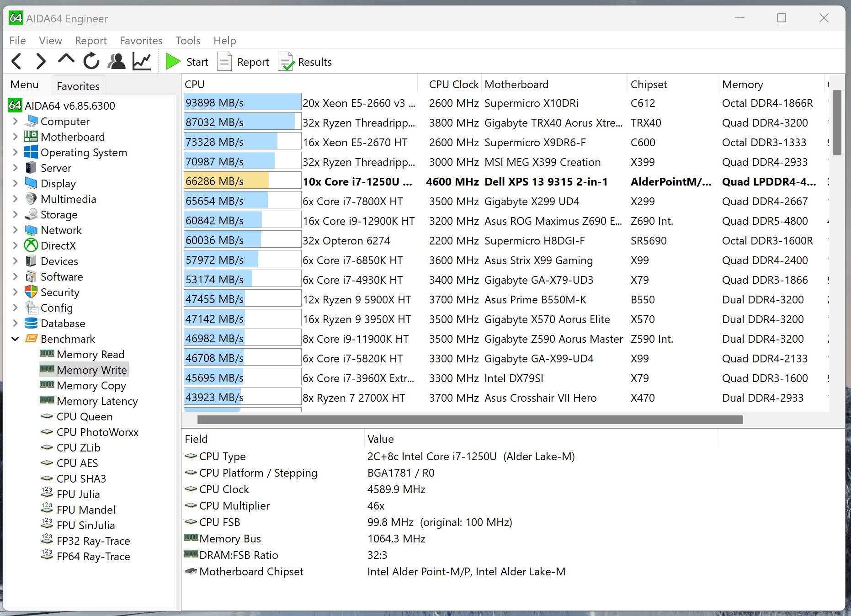
Task: Select the 93898 MB/s result bar
Action: tap(242, 103)
